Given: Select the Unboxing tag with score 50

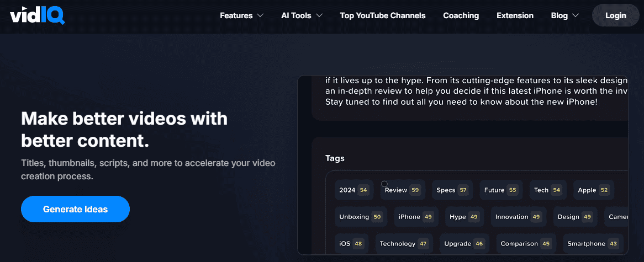Looking at the screenshot, I should (361, 216).
